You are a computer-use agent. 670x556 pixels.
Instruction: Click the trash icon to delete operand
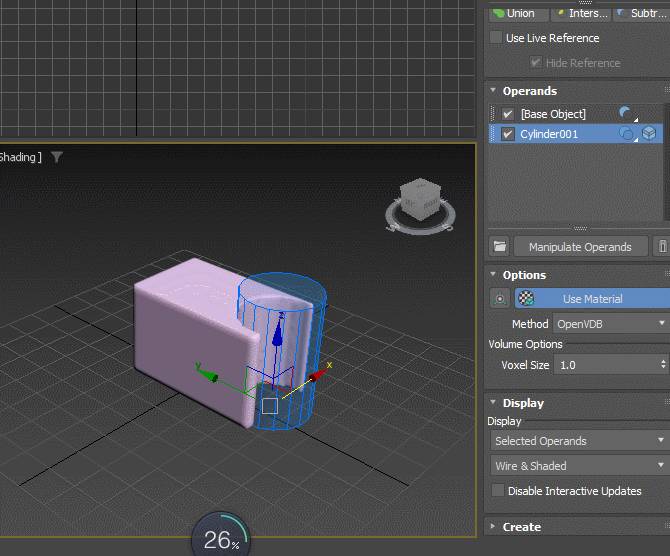coord(661,246)
